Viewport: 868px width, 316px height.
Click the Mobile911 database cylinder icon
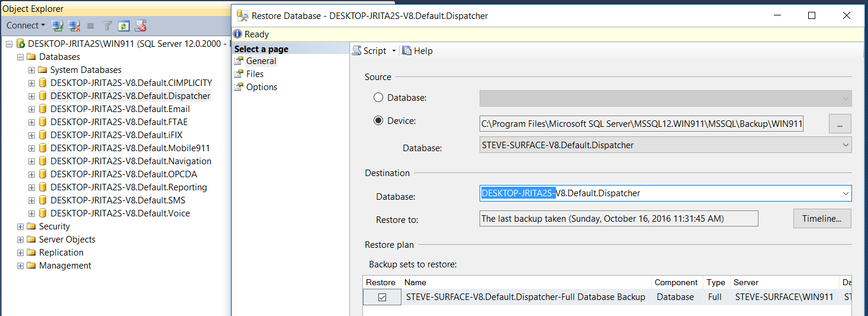coord(43,148)
